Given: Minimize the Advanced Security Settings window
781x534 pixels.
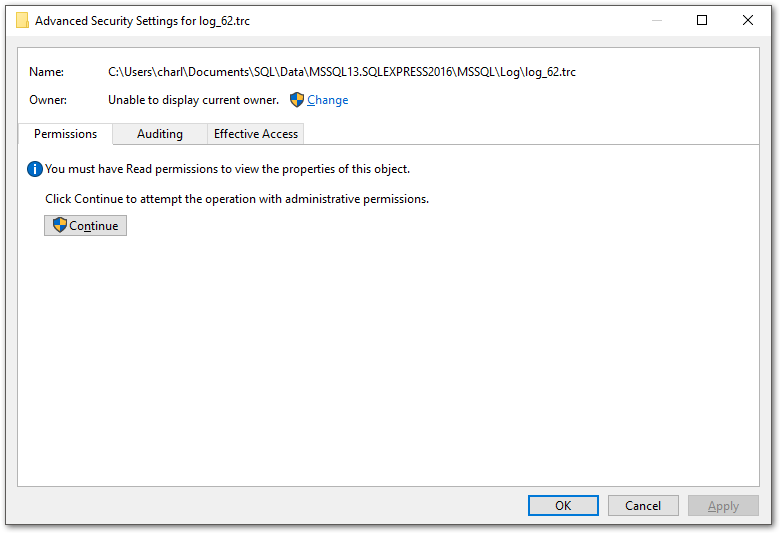Looking at the screenshot, I should click(656, 20).
